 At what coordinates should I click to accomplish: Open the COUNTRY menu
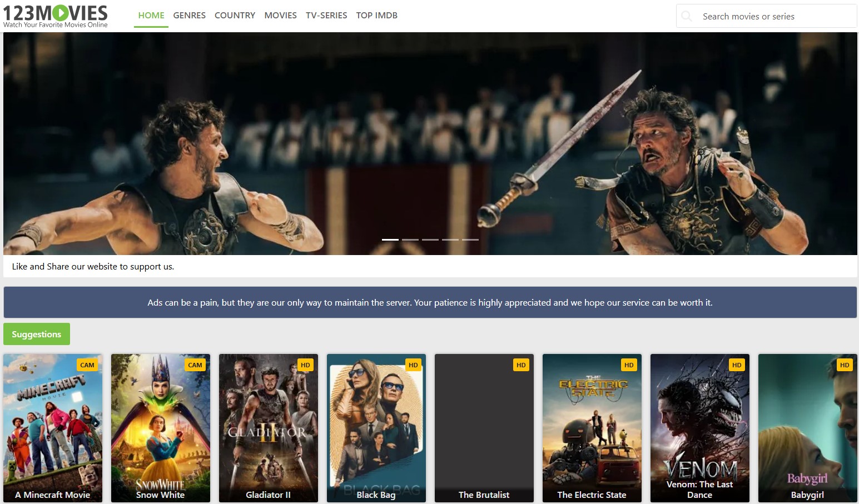(235, 16)
